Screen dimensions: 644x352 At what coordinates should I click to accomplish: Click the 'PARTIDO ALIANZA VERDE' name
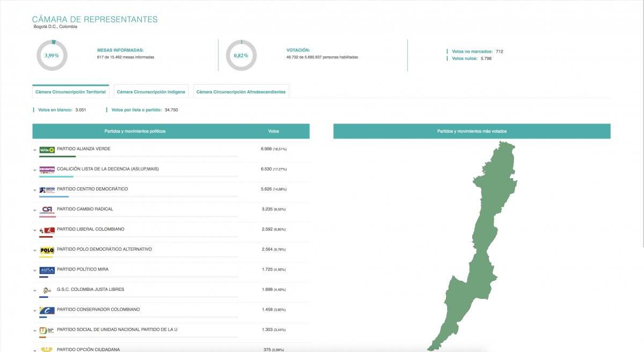[84, 149]
